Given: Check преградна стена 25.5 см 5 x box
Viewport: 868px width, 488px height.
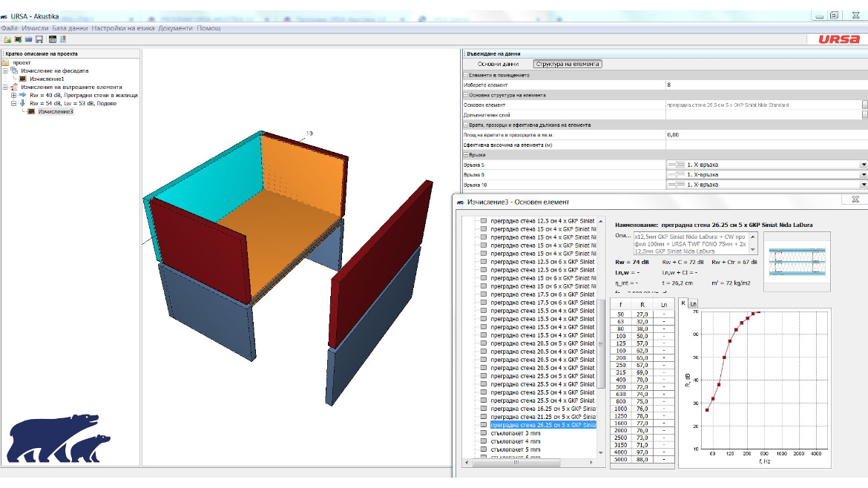Looking at the screenshot, I should [483, 376].
